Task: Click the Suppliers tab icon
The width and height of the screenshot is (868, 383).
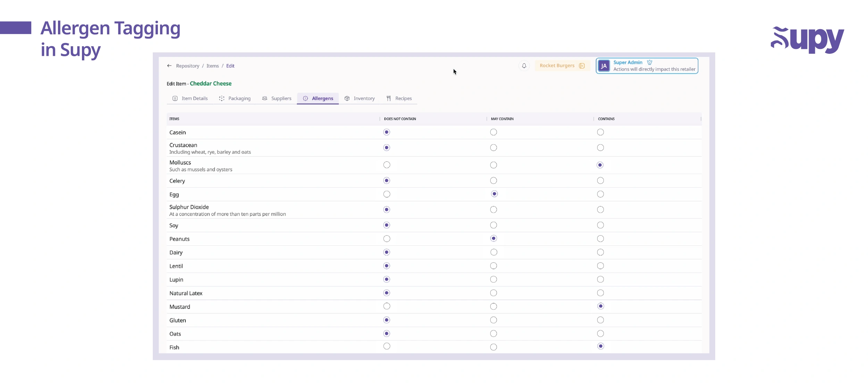Action: (x=265, y=99)
